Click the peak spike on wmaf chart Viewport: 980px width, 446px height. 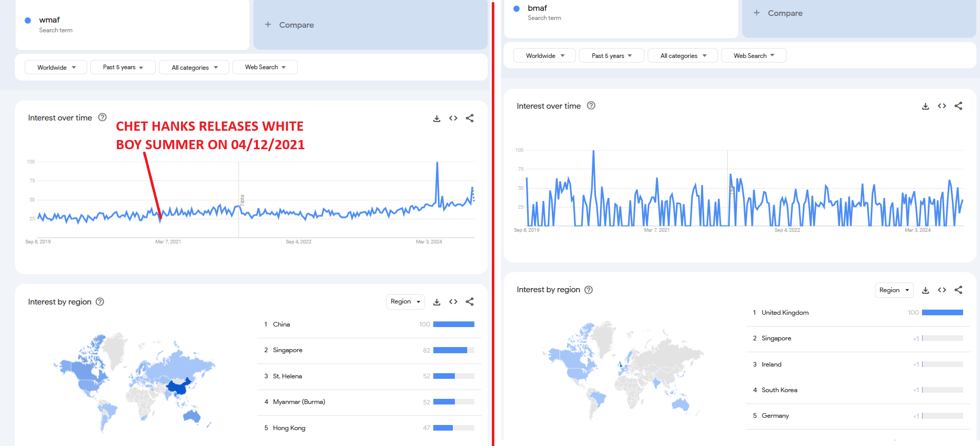click(437, 163)
